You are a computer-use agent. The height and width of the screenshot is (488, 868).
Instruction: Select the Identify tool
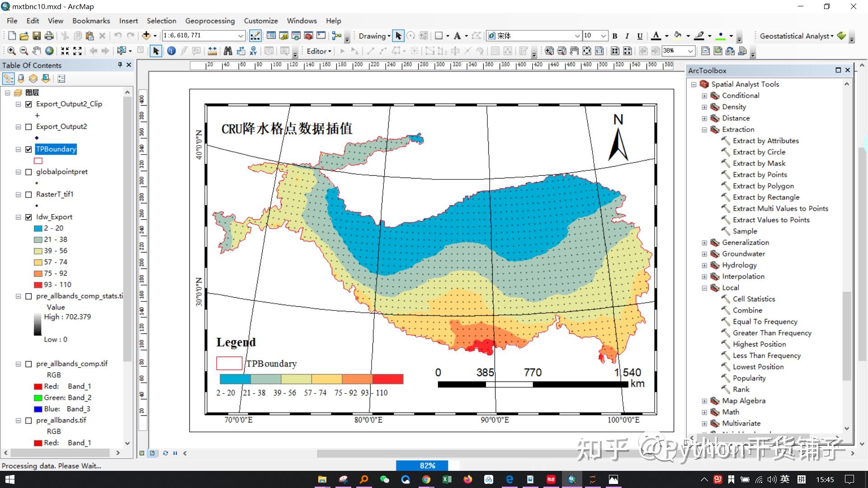point(171,51)
